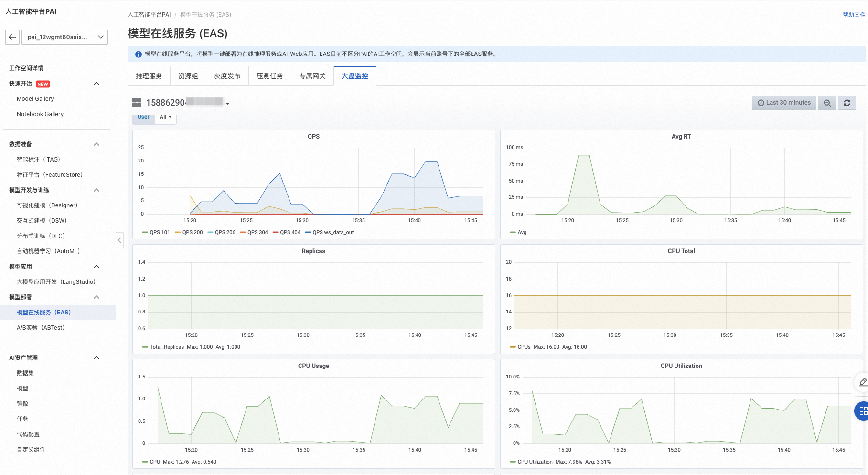Collapse the 模型开发与训练 section
The width and height of the screenshot is (868, 475).
pos(96,190)
